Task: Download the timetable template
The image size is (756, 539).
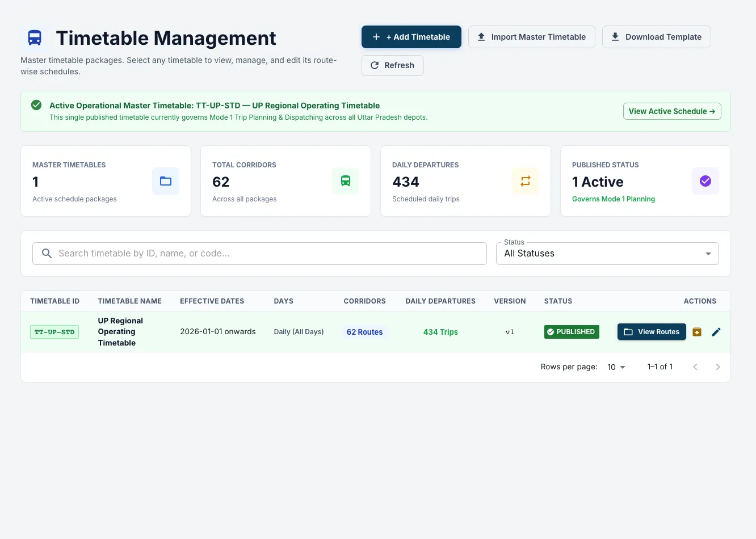Action: [657, 37]
